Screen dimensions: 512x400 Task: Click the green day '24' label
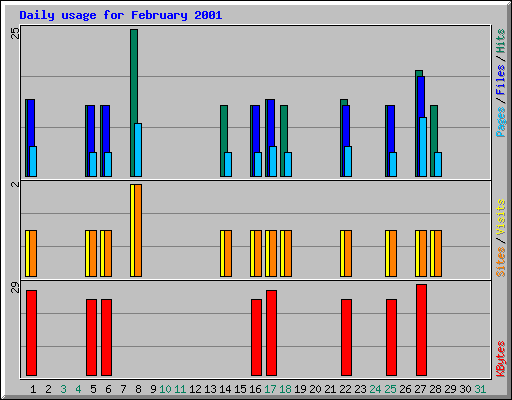(375, 389)
